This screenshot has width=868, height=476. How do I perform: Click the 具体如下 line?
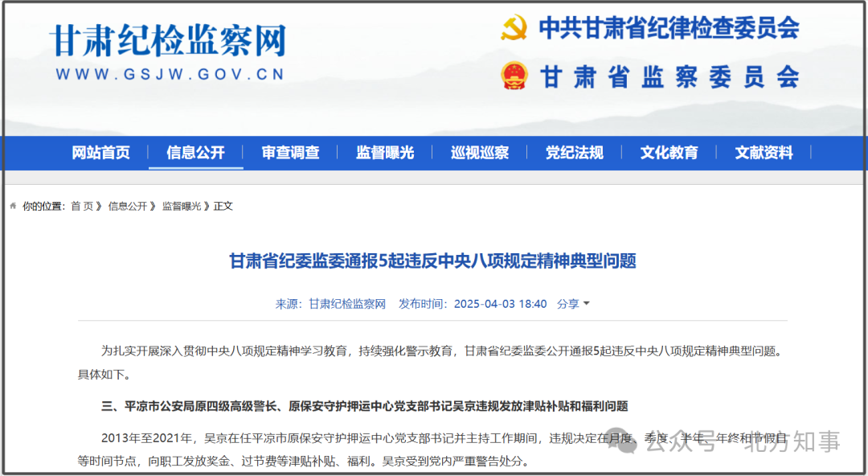point(104,375)
